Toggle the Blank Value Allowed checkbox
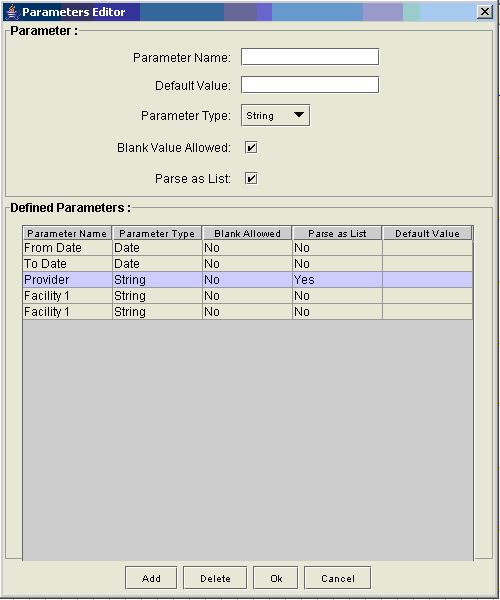Viewport: 500px width, 600px height. pyautogui.click(x=251, y=148)
